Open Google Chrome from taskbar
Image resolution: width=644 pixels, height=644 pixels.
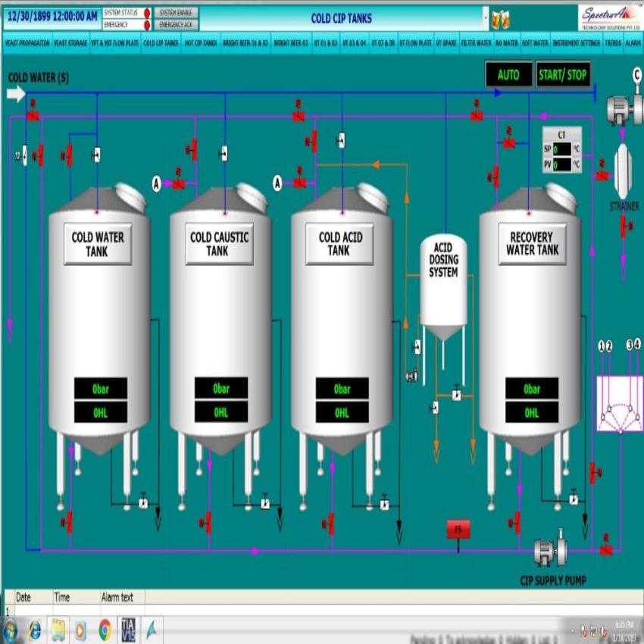(x=104, y=630)
